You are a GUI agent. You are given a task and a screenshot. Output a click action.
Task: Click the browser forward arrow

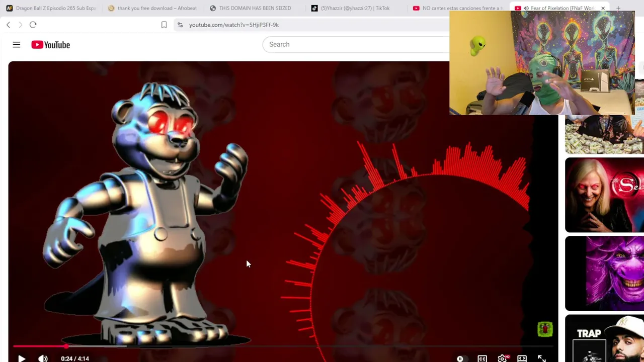click(x=20, y=25)
